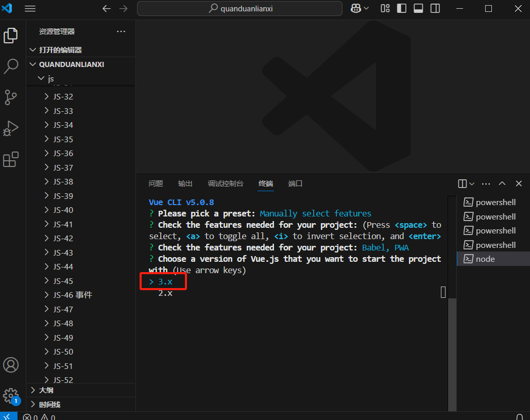
Task: Toggle the bottom panel visibility
Action: coord(418,8)
